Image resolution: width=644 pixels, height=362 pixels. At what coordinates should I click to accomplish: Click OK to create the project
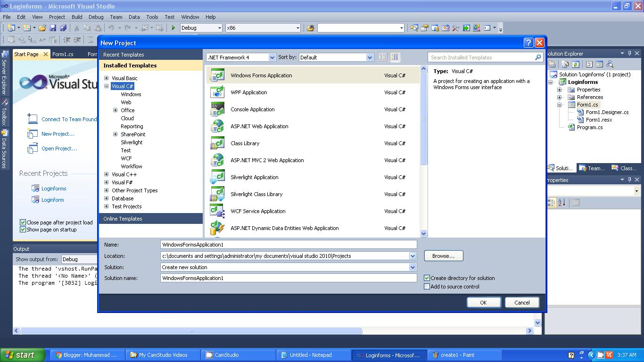coord(483,302)
